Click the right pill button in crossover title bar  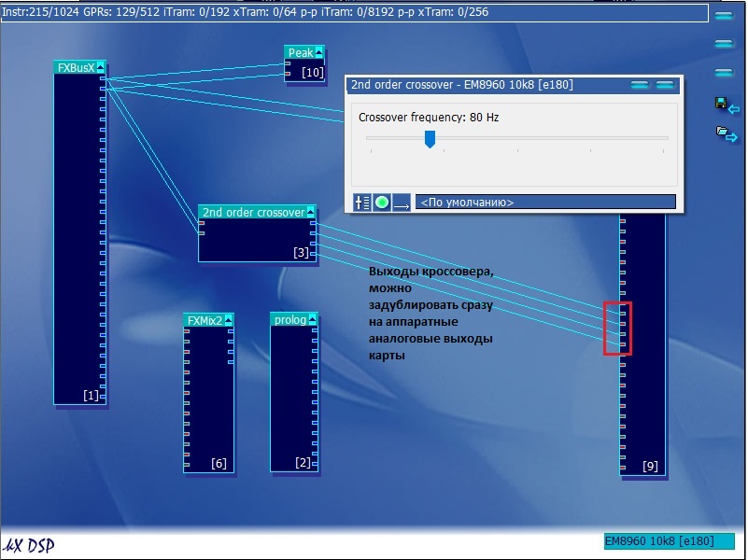click(665, 85)
